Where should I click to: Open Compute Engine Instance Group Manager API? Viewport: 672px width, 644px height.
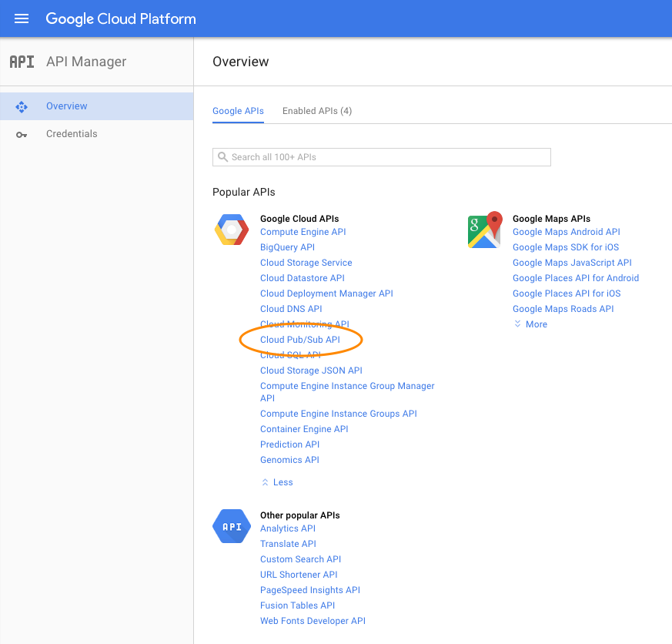pyautogui.click(x=347, y=392)
